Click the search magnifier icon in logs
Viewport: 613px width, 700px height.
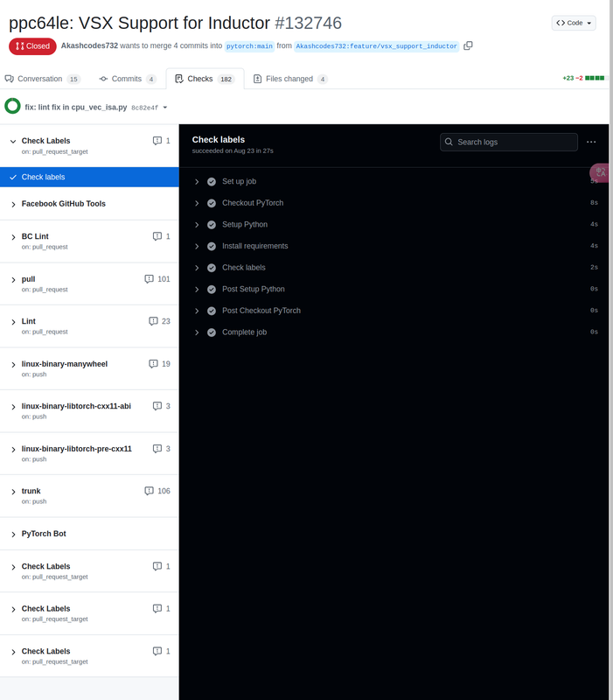pos(449,142)
